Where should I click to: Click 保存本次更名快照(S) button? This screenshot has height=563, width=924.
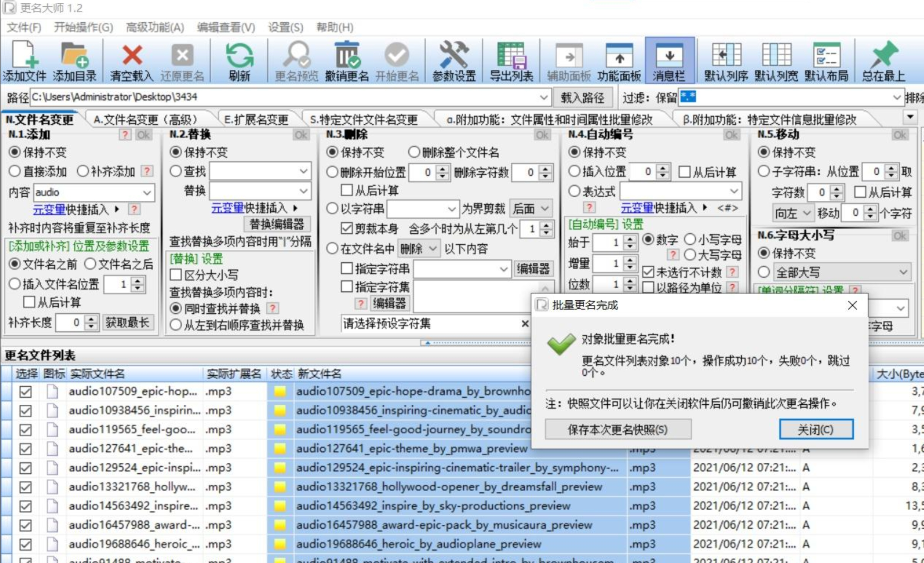(x=618, y=429)
